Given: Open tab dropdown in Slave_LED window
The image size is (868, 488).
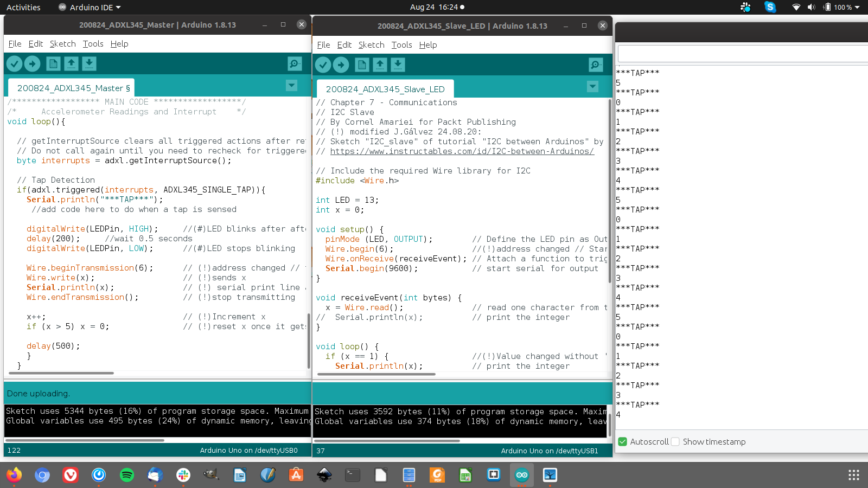Looking at the screenshot, I should click(593, 87).
